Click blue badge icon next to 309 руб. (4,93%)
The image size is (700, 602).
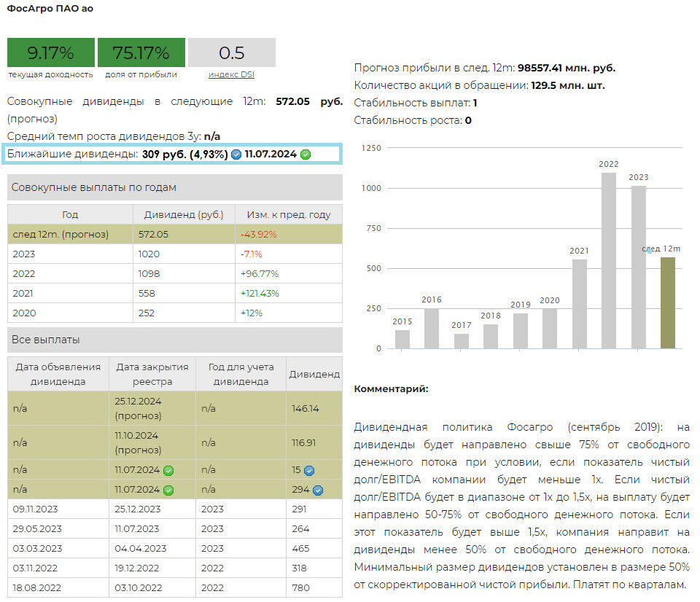[x=236, y=155]
